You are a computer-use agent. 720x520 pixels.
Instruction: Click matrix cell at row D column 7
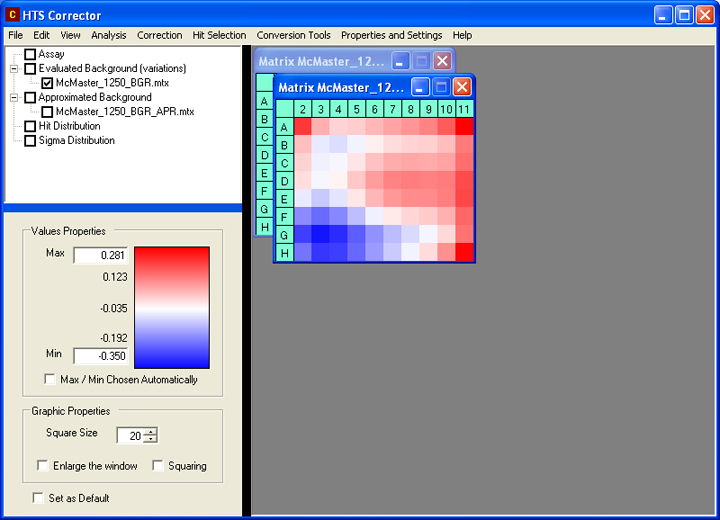(393, 181)
